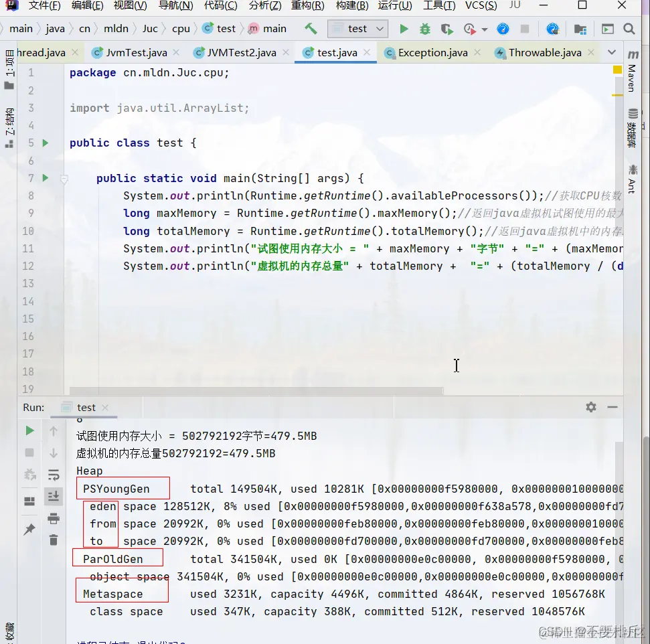This screenshot has width=650, height=644.
Task: Rerun test from Run panel
Action: point(29,431)
